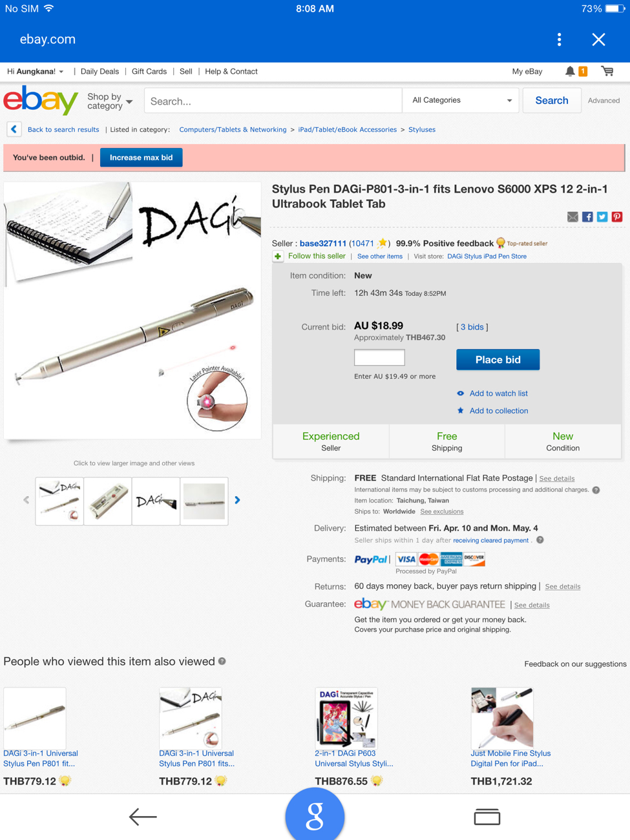Click the Place bid button
Screen dimensions: 630x840
pyautogui.click(x=498, y=360)
